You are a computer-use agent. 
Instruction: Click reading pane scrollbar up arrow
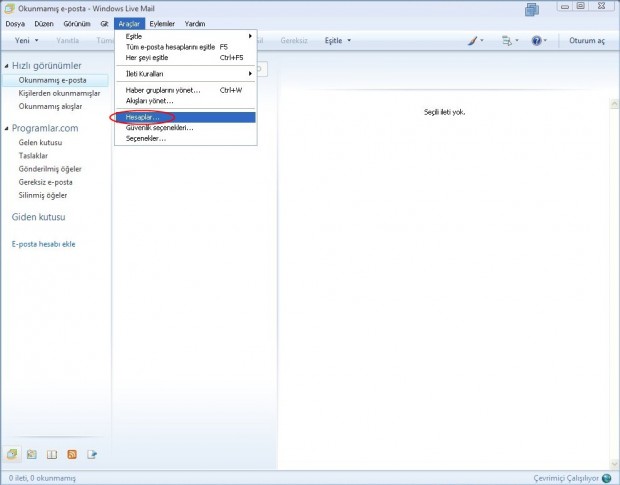click(x=614, y=104)
